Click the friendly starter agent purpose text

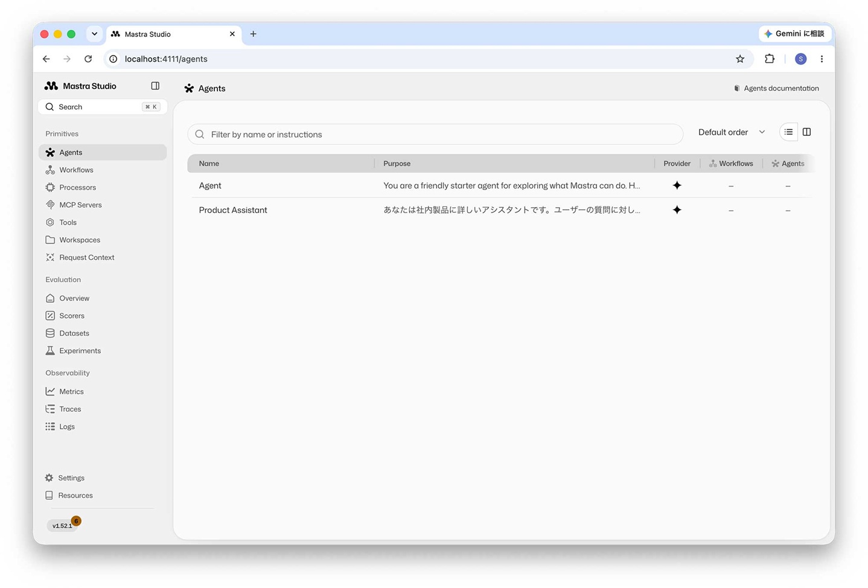coord(512,185)
